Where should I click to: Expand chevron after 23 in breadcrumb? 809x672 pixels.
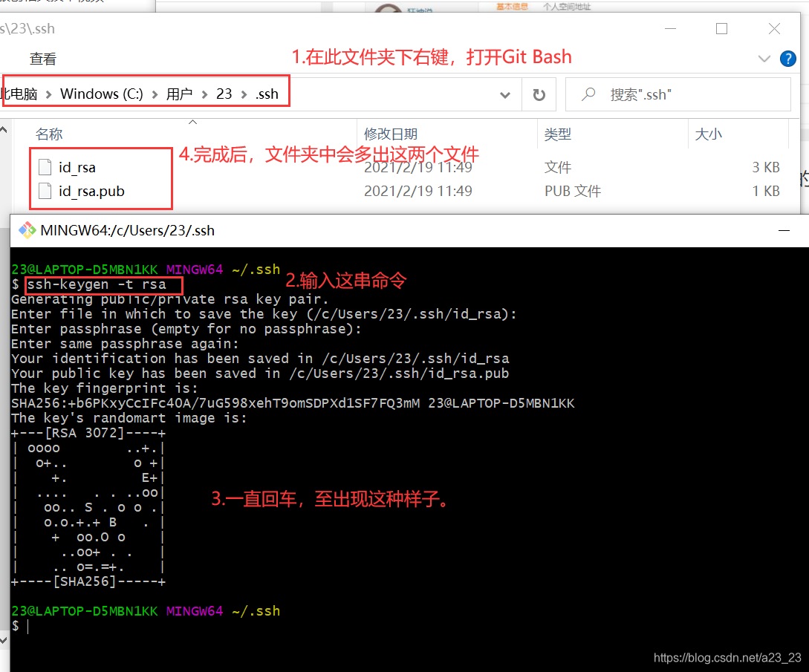[244, 94]
